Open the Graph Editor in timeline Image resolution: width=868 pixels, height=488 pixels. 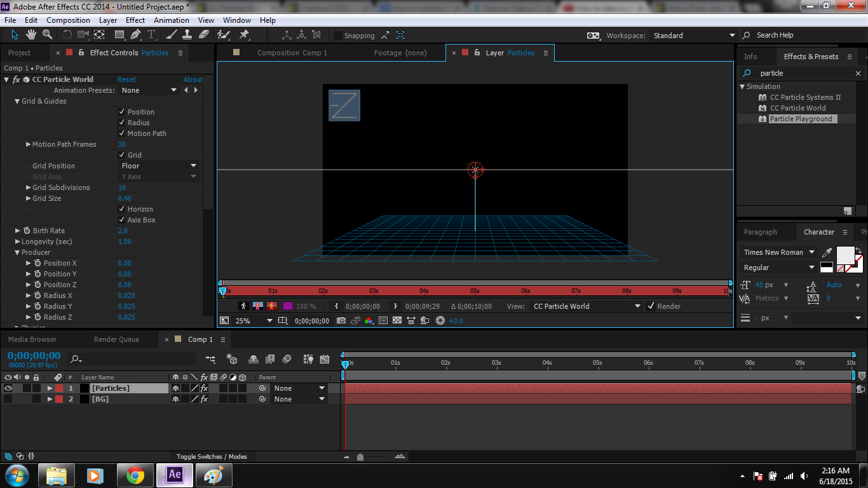point(325,360)
